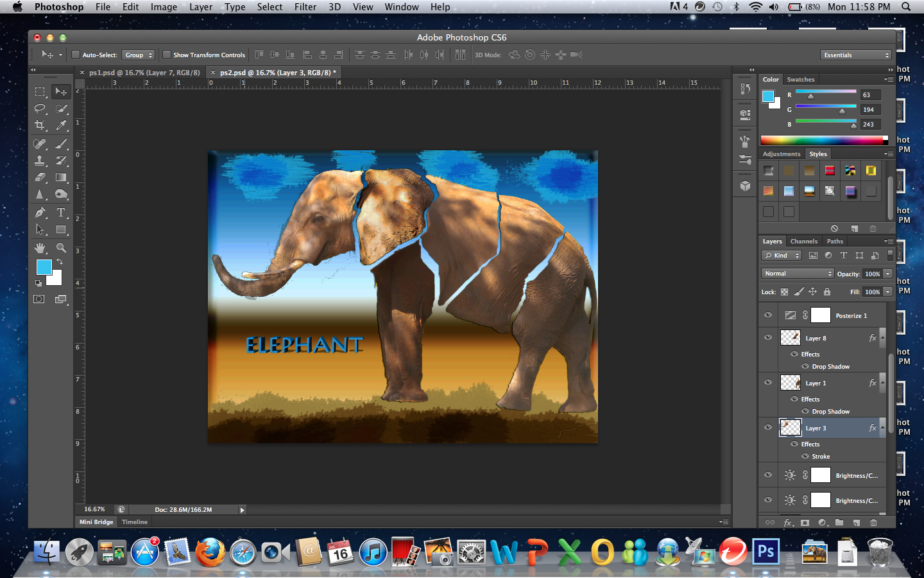The width and height of the screenshot is (924, 578).
Task: Collapse Layer 3 effects list
Action: click(883, 428)
